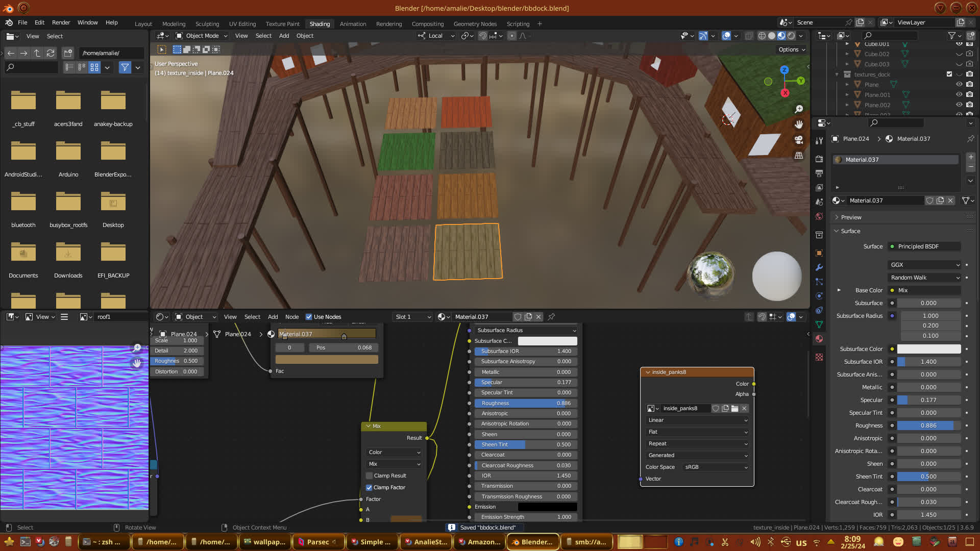This screenshot has width=980, height=551.
Task: Disable the Use Nodes checkbox
Action: click(x=309, y=317)
